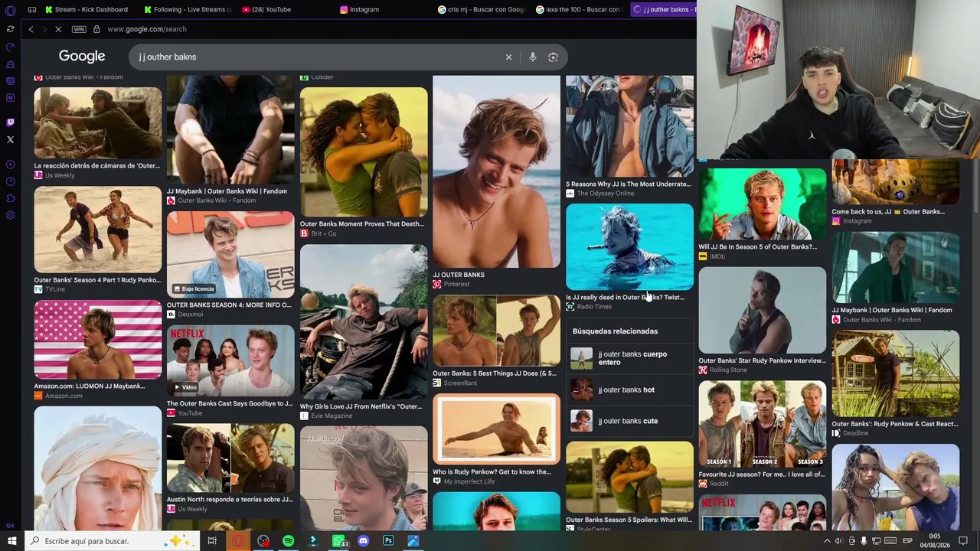Clear the Google search query
Screen dimensions: 980x551
pyautogui.click(x=508, y=57)
